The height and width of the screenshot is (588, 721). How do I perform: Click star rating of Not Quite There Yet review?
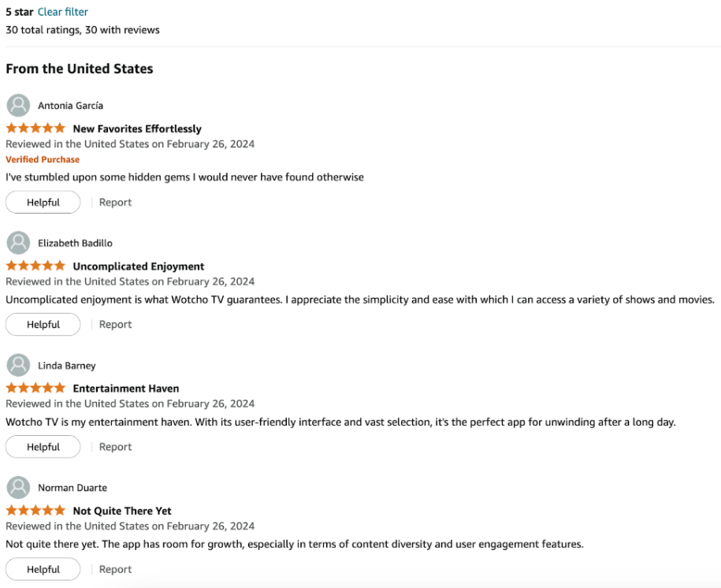[x=35, y=511]
